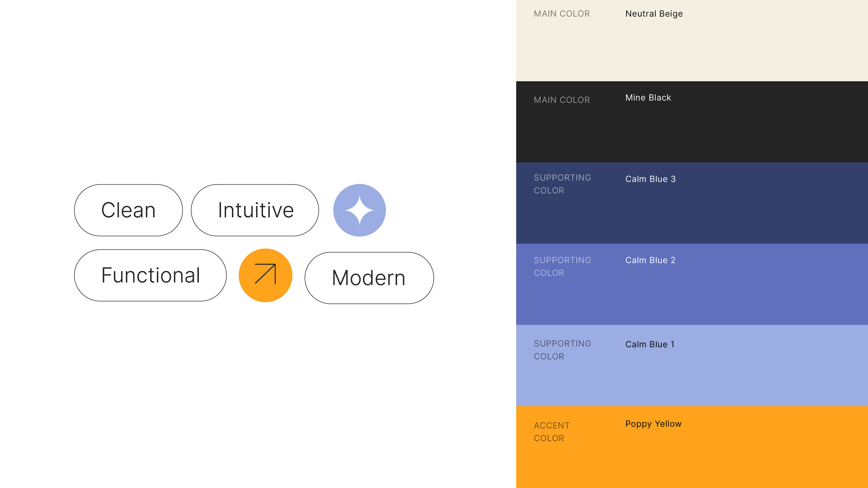868x488 pixels.
Task: Click the "Neutral Beige" color name
Action: (x=654, y=14)
